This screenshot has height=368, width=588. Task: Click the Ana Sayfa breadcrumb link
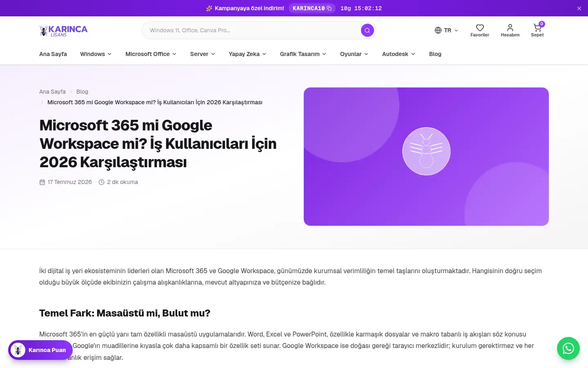(x=52, y=92)
